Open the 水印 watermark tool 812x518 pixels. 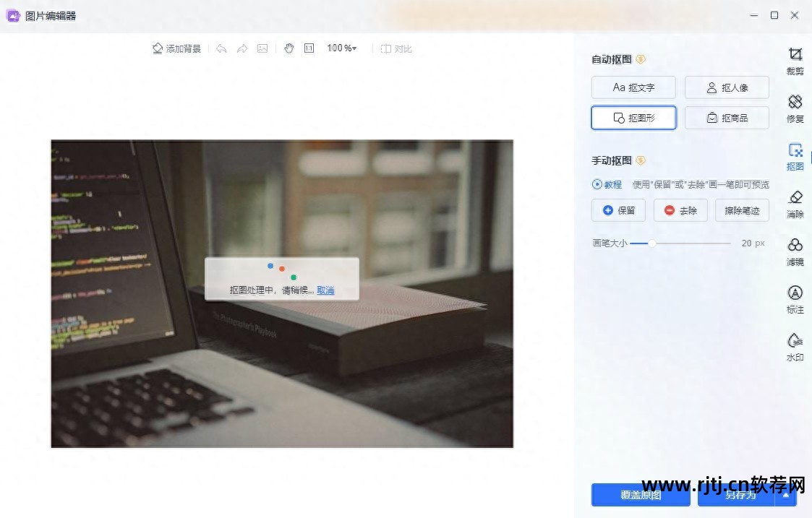pos(795,348)
